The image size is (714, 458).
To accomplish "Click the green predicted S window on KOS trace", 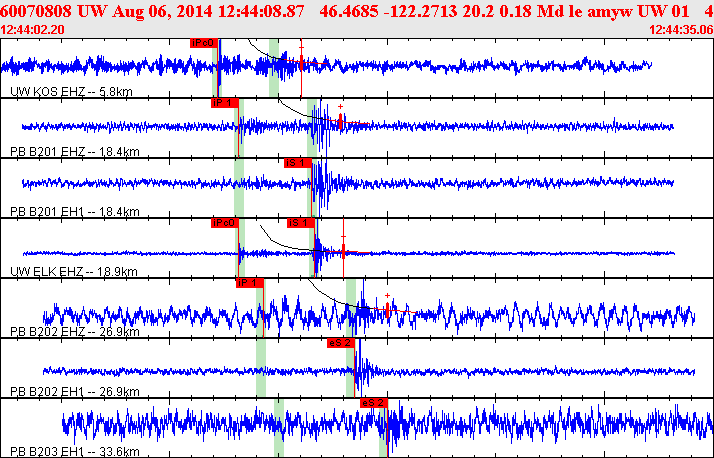I will 274,68.
